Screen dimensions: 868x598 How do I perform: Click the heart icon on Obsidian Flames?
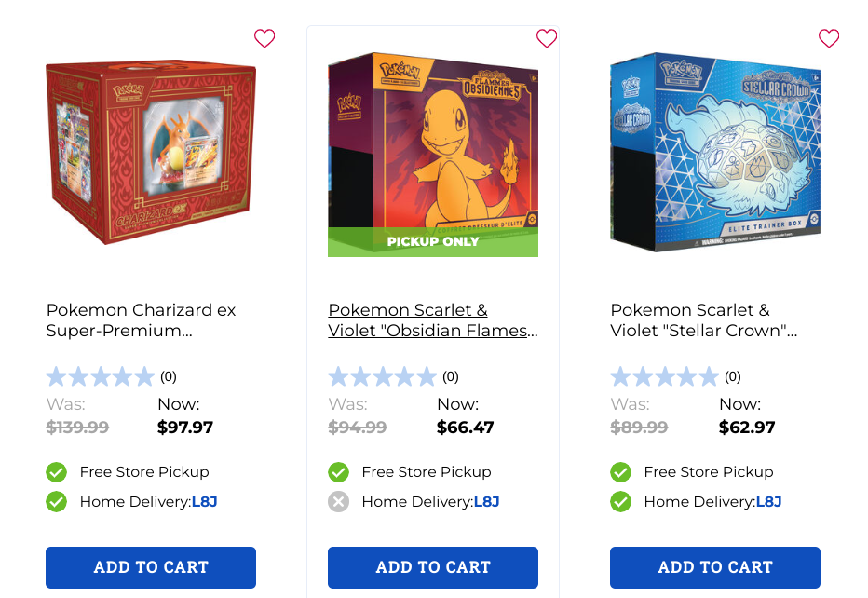(x=547, y=38)
